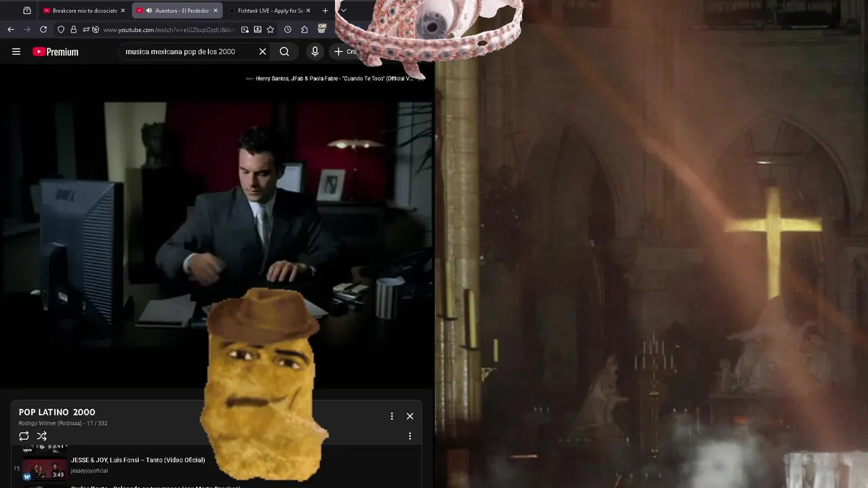Open the Henry Santos Cuando Te Toco card
This screenshot has width=868, height=488.
[x=335, y=79]
